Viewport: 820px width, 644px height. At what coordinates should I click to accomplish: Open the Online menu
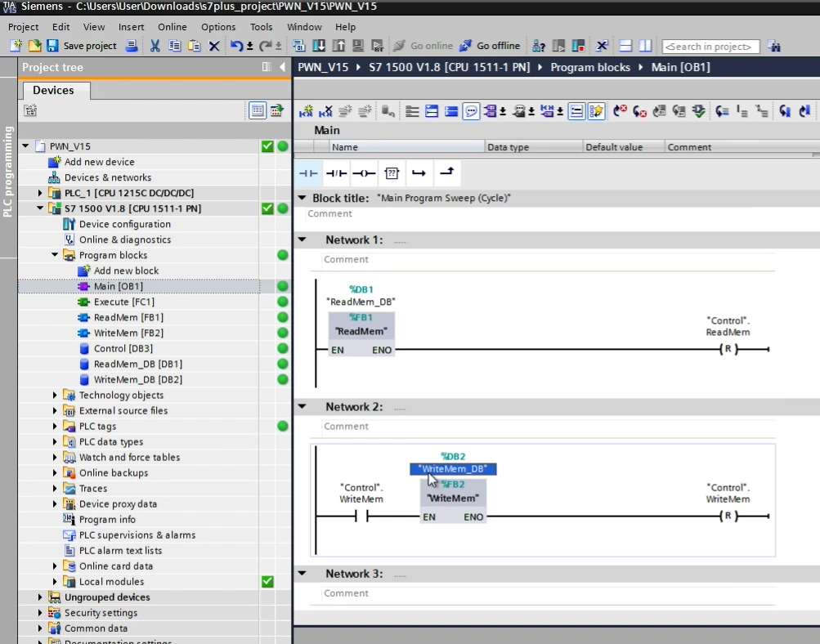[172, 27]
